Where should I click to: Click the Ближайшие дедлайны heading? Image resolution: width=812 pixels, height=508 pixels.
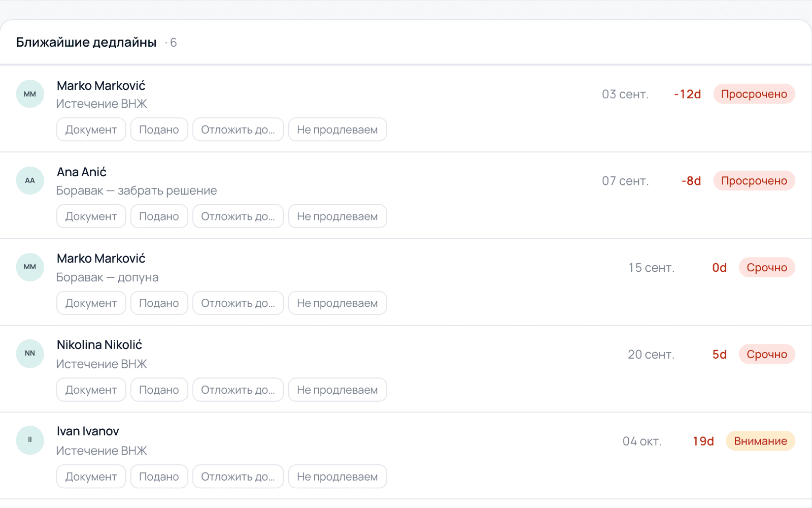[x=86, y=42]
